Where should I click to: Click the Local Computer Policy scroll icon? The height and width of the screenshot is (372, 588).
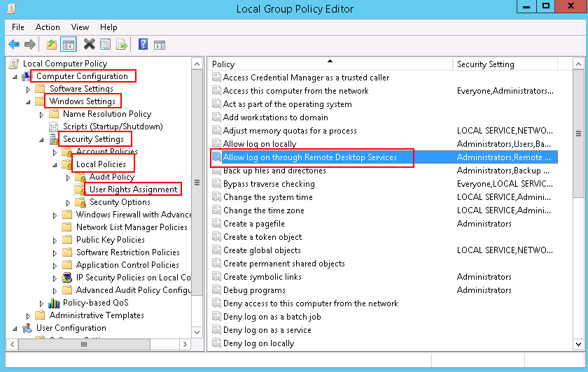[x=14, y=64]
